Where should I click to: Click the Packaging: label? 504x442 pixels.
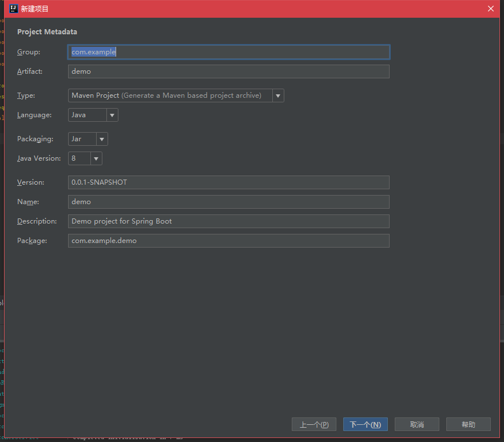coord(35,139)
